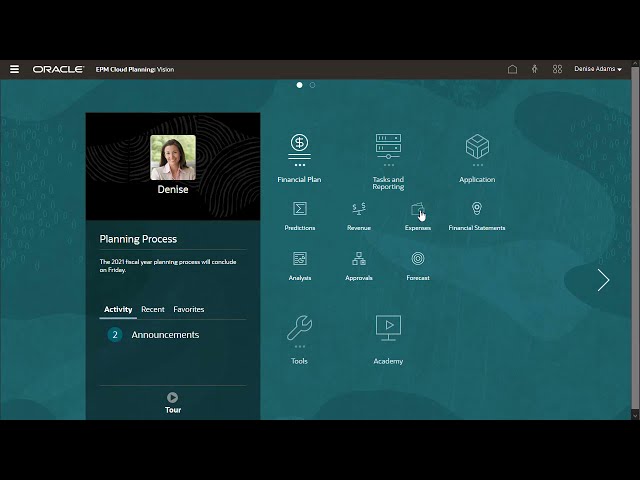The image size is (640, 480).
Task: Open the hamburger navigator menu
Action: [x=14, y=69]
